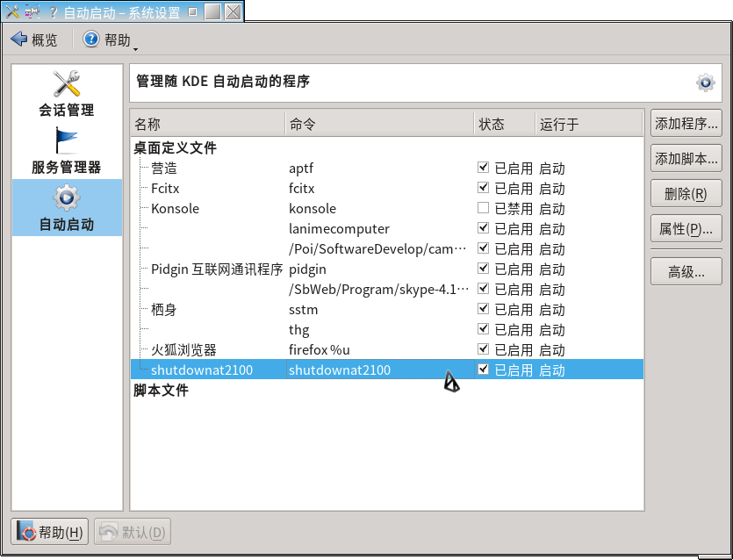This screenshot has height=560, width=733.
Task: Click the /SbWeb/Program/skype-4.1 command text
Action: (378, 290)
